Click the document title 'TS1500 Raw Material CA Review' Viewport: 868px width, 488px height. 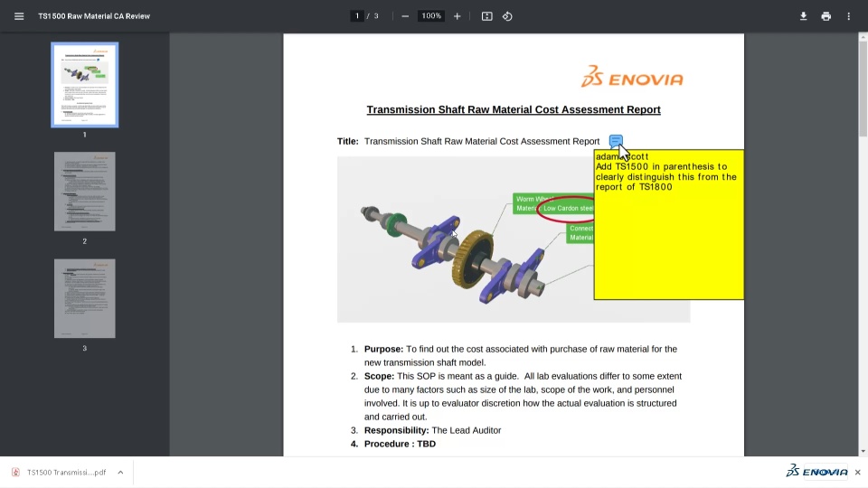pyautogui.click(x=94, y=16)
